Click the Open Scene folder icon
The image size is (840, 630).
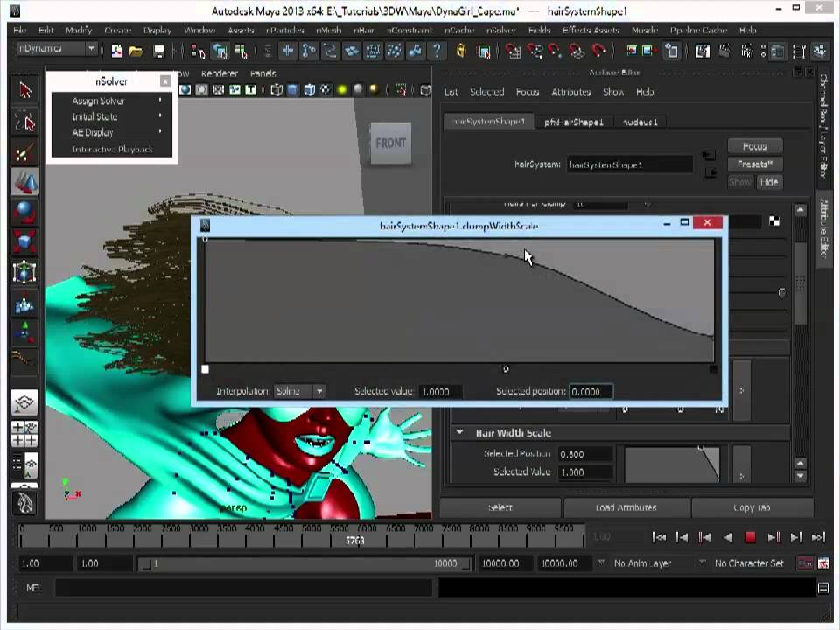click(x=136, y=52)
